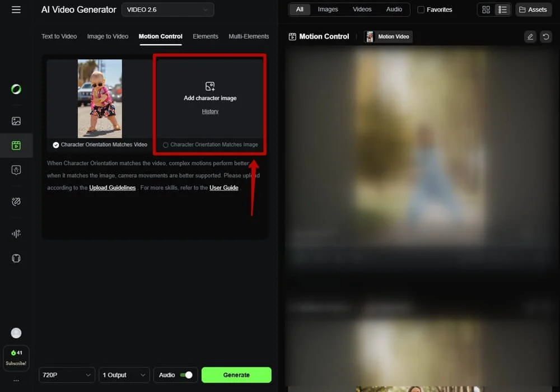Open the 1 Output count dropdown
This screenshot has height=392, width=560.
[124, 375]
